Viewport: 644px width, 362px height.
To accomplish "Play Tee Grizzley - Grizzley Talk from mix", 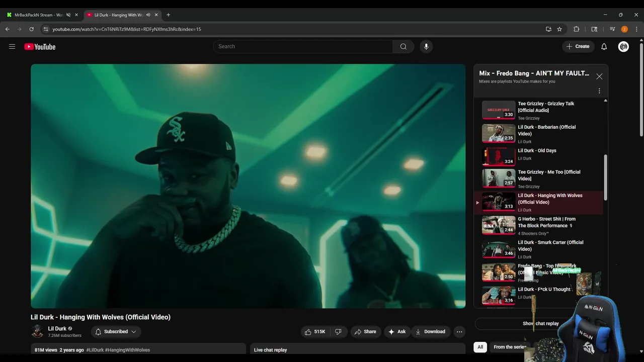I will pos(538,110).
